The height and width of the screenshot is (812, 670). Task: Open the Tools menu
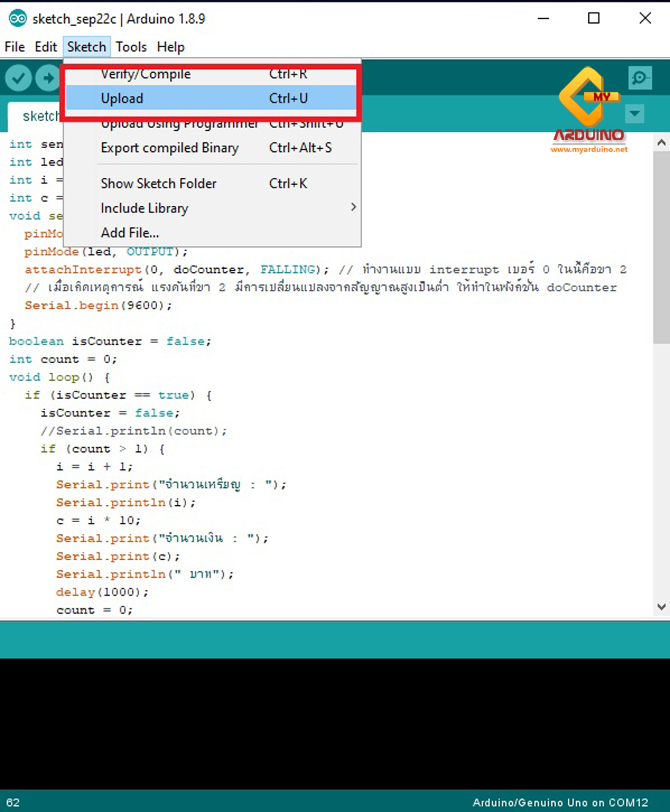(x=131, y=47)
